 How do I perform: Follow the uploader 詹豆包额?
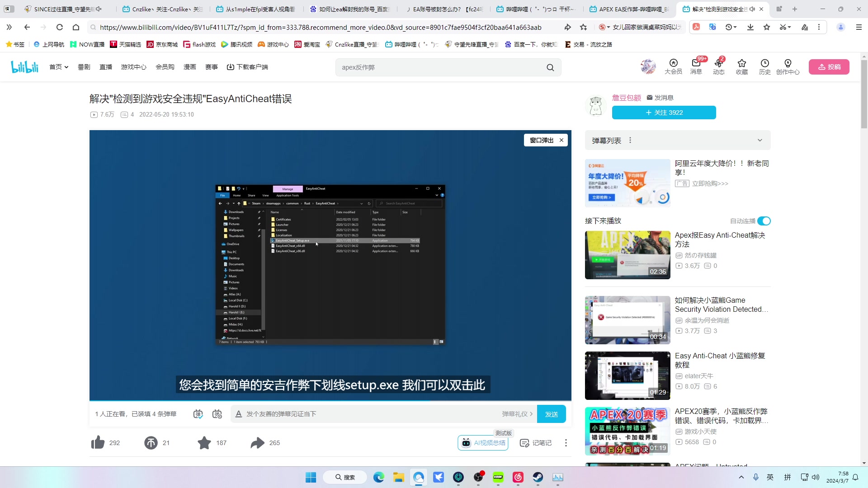[x=664, y=113]
